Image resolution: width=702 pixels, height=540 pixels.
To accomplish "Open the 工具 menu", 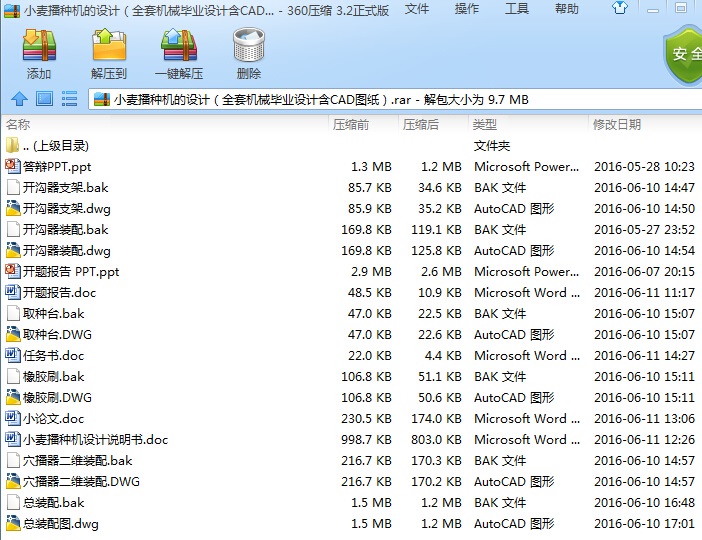I will pyautogui.click(x=517, y=9).
